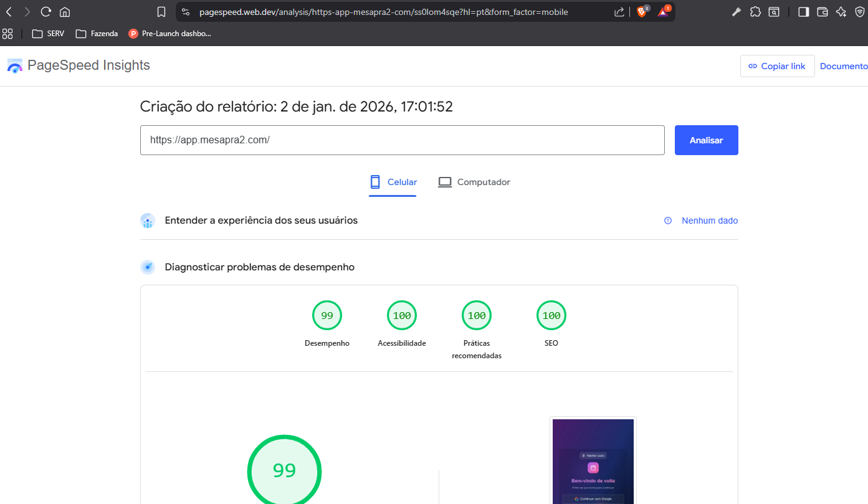Image resolution: width=868 pixels, height=504 pixels.
Task: Go back to the previous page
Action: [9, 12]
